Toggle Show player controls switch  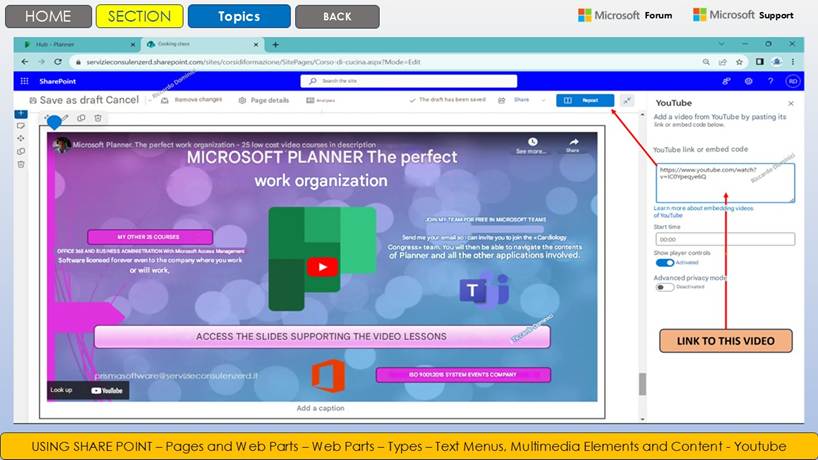tap(664, 263)
